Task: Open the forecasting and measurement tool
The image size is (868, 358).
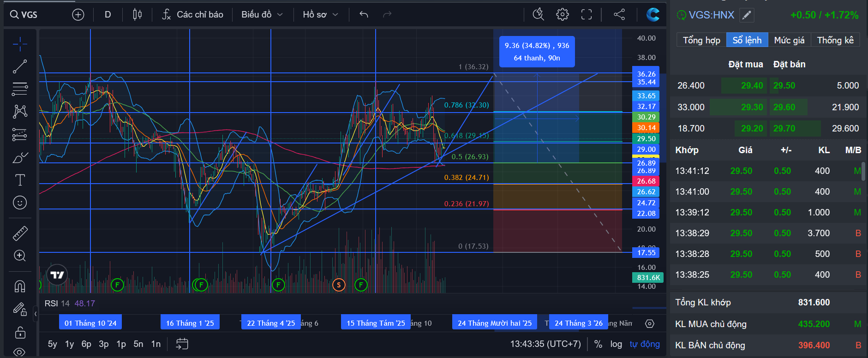Action: 20,134
